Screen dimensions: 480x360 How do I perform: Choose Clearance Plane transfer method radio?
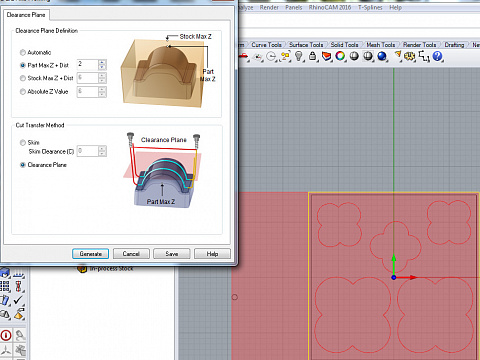click(x=23, y=165)
